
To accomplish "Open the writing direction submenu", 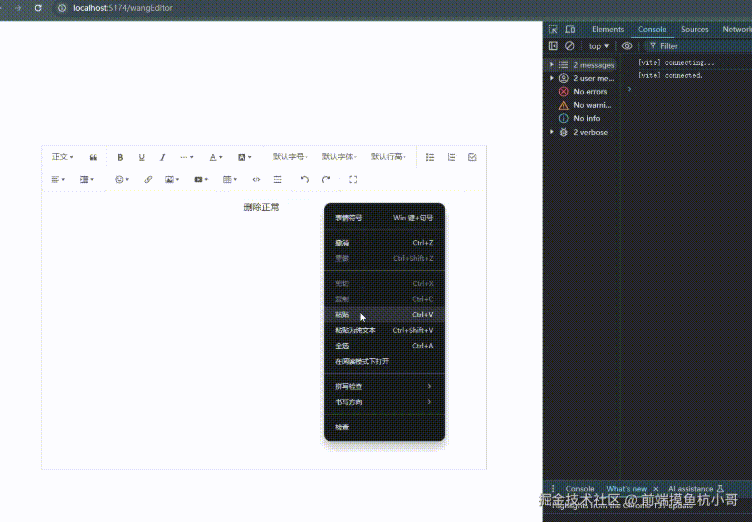I will tap(384, 402).
